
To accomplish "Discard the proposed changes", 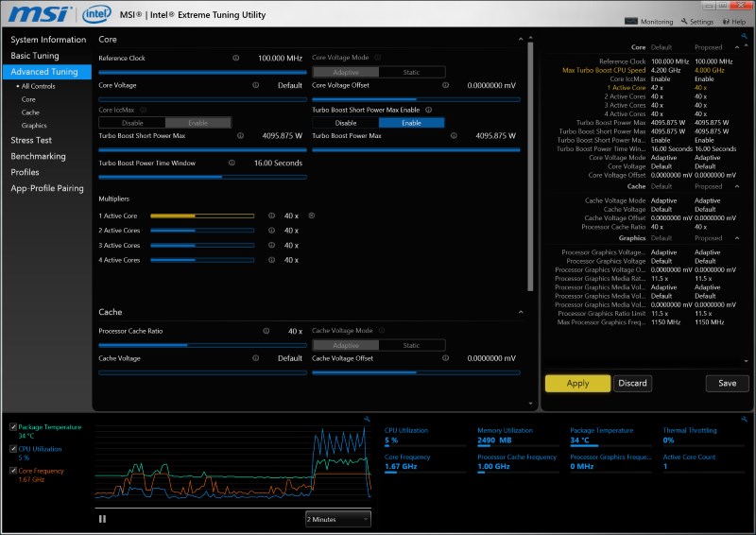I will coord(632,384).
